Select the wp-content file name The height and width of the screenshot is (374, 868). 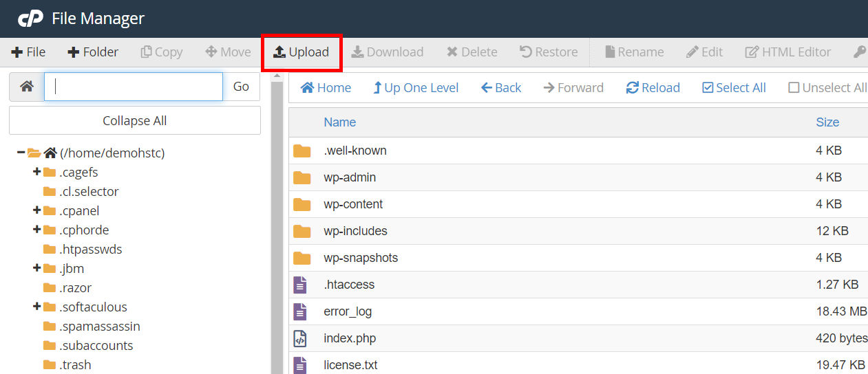[353, 204]
